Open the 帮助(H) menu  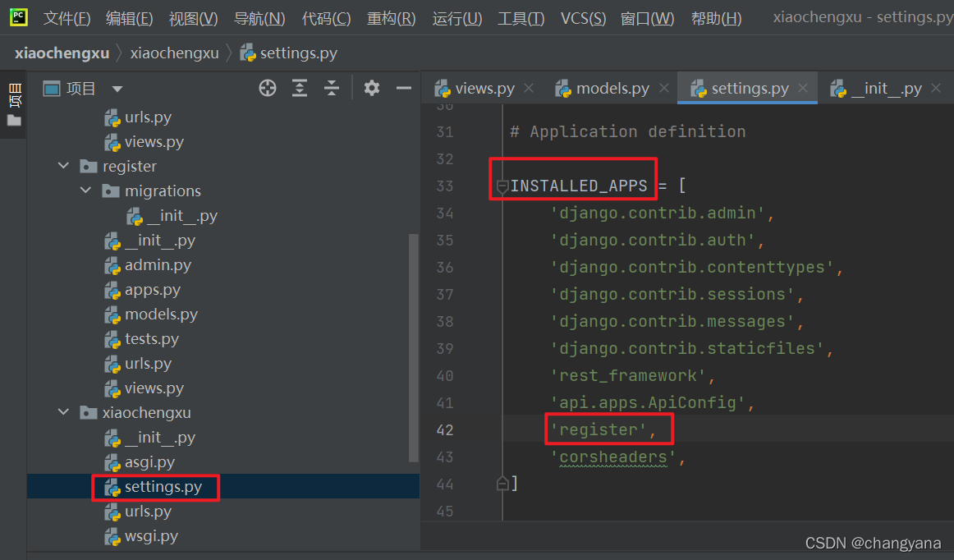coord(716,18)
